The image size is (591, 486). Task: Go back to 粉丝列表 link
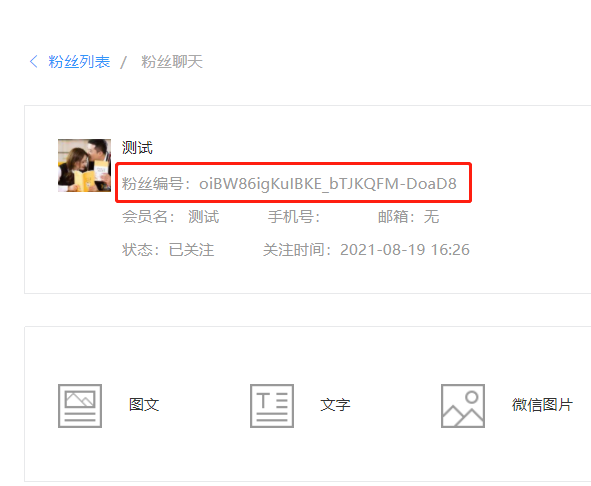point(79,61)
